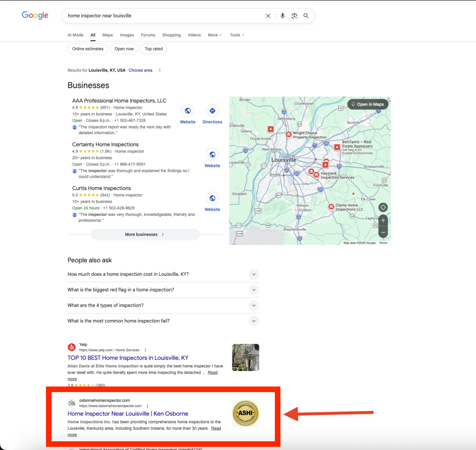Apply the Top rated filter chip
The image size is (476, 450).
click(154, 49)
